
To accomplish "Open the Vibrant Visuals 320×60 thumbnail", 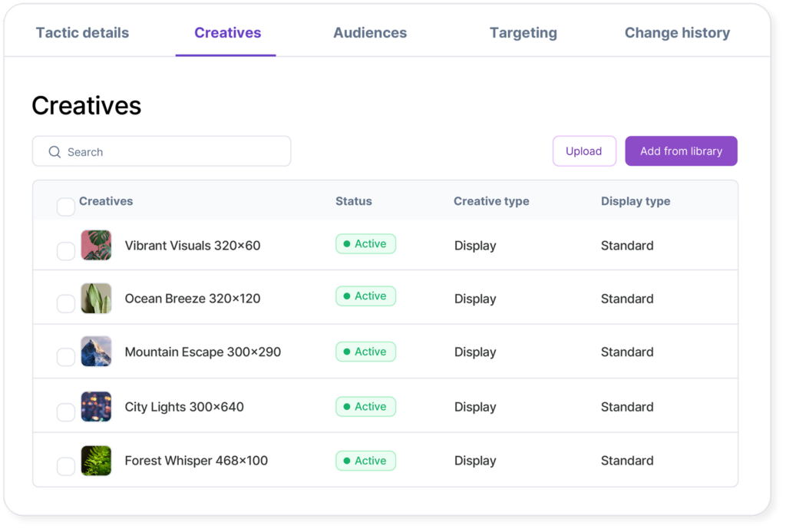I will (x=96, y=246).
